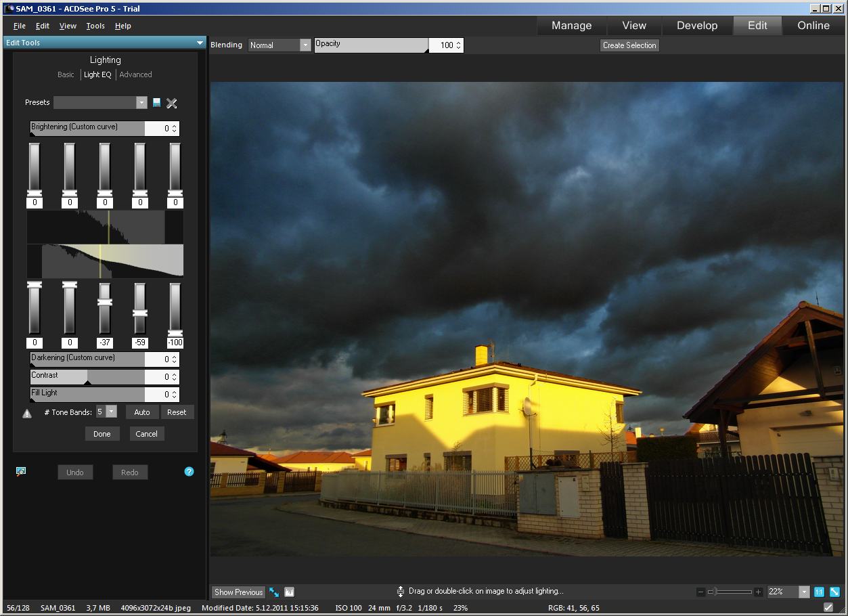Set zoom to actual size 1:1
This screenshot has width=848, height=616.
tap(819, 592)
